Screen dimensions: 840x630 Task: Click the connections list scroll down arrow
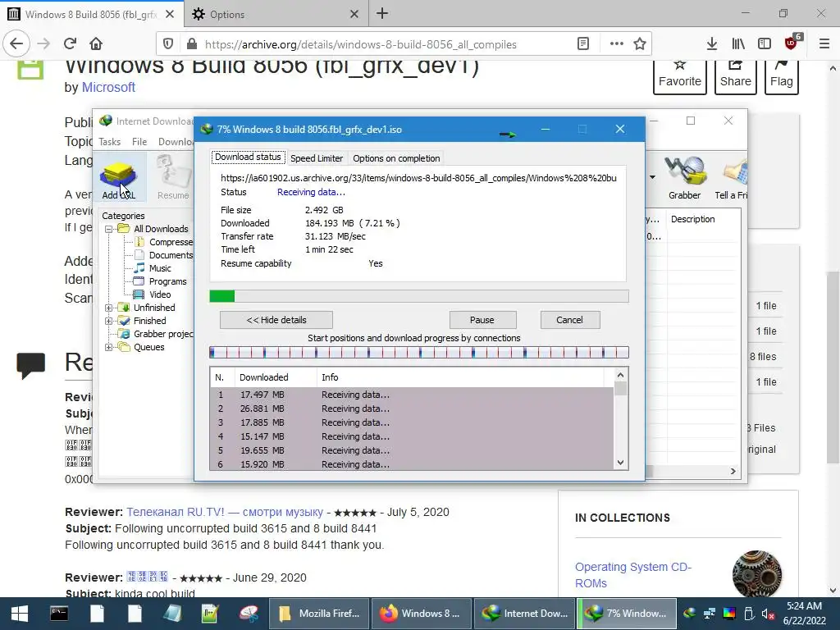tap(620, 463)
